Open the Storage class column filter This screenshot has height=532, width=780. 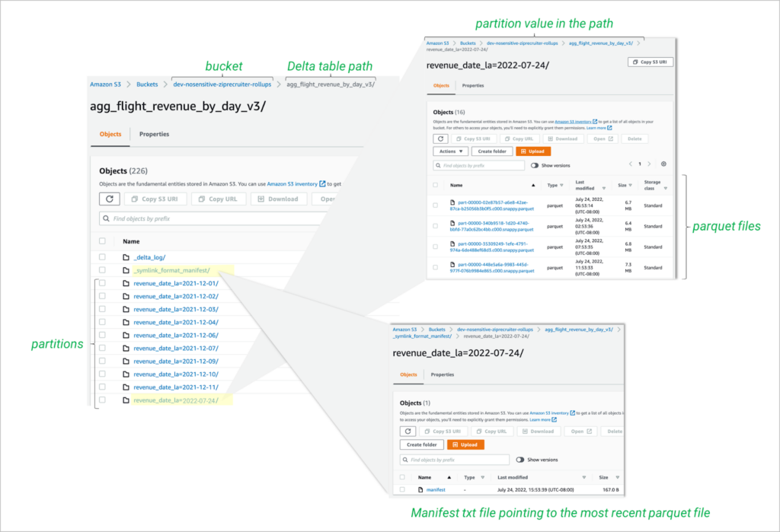[x=667, y=187]
